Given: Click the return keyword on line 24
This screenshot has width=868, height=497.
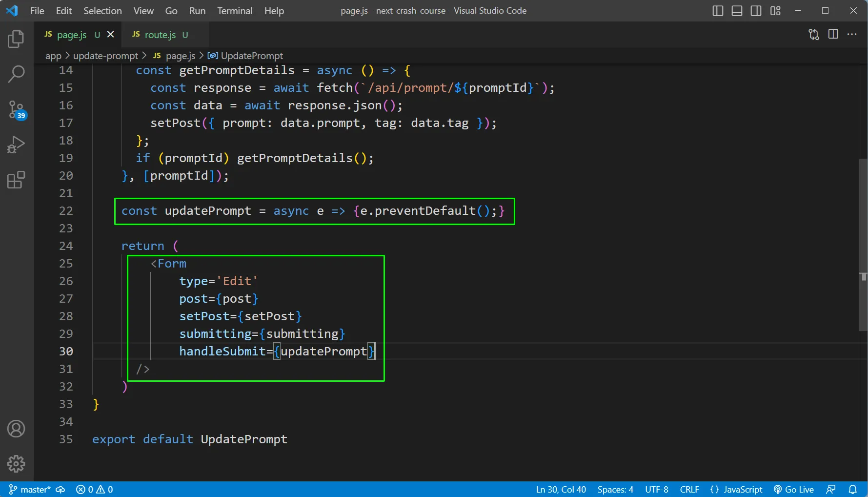Looking at the screenshot, I should pos(142,246).
